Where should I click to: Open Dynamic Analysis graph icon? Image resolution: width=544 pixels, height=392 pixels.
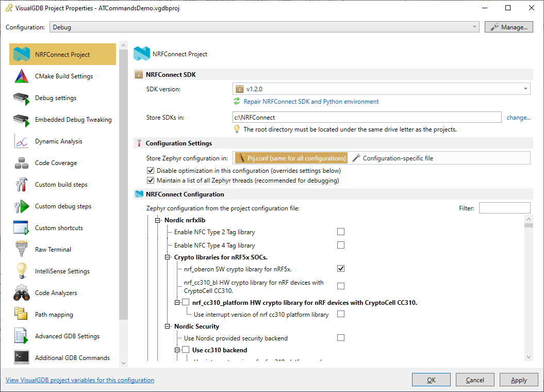coord(22,141)
